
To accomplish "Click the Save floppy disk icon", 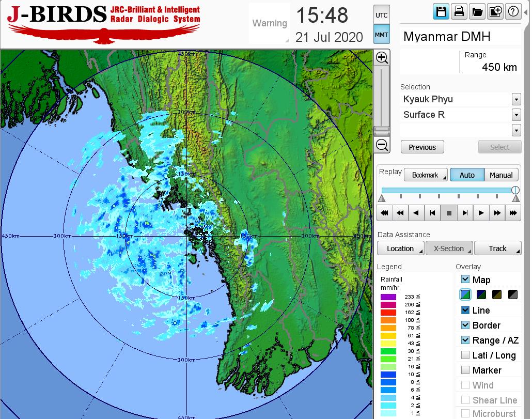I will tap(441, 12).
